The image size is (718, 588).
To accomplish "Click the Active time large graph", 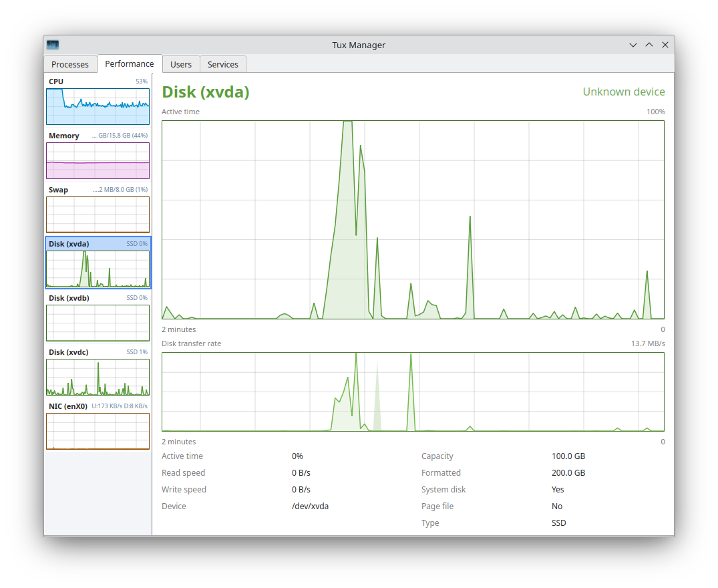I will point(413,220).
